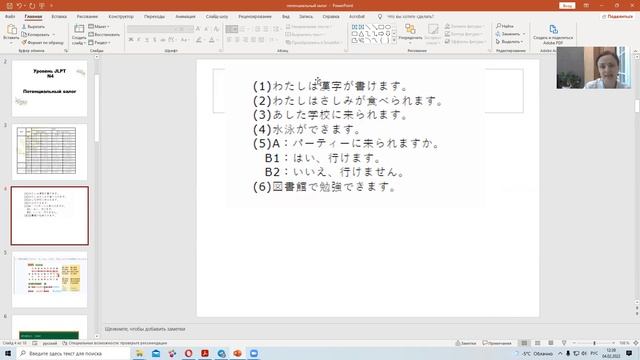Select the JLPT N4 title slide thumbnail
Image resolution: width=640 pixels, height=360 pixels.
pyautogui.click(x=49, y=88)
